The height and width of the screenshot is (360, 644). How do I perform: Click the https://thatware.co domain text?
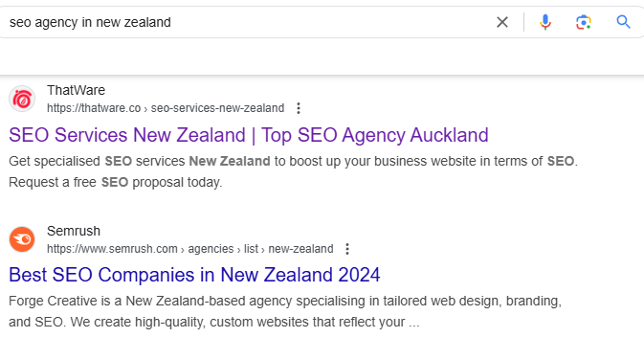[94, 108]
